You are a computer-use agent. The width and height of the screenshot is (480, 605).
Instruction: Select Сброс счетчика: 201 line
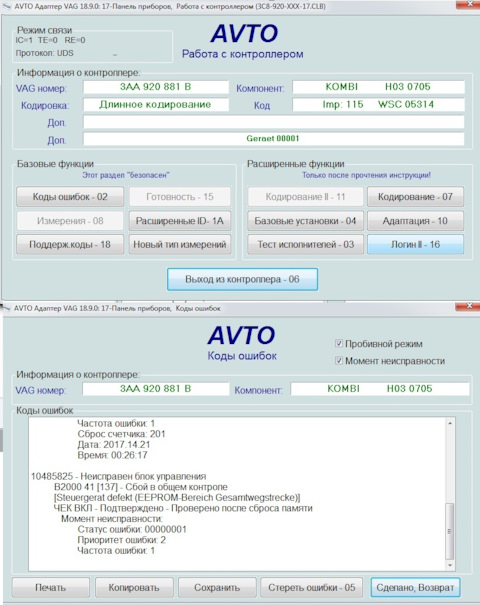(121, 434)
